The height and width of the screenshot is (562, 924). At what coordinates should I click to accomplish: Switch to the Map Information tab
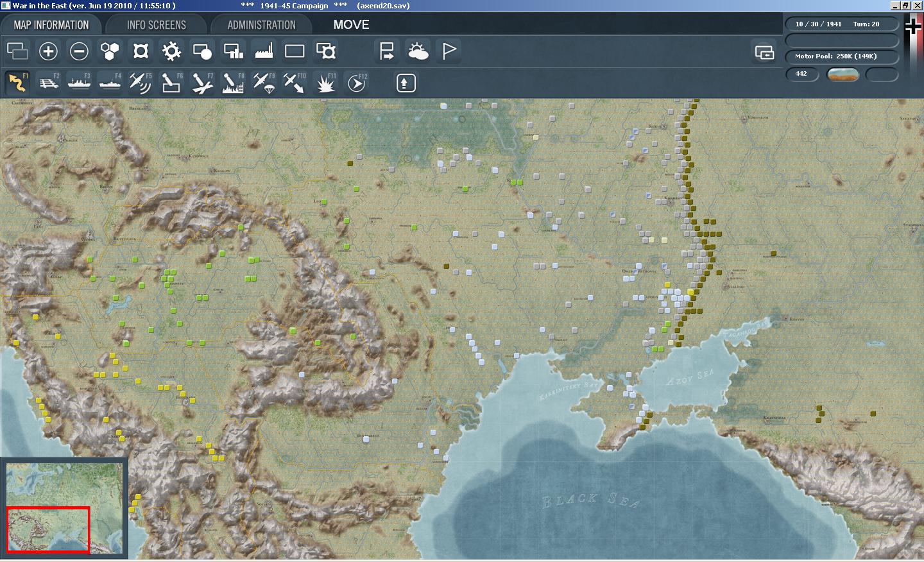coord(51,25)
